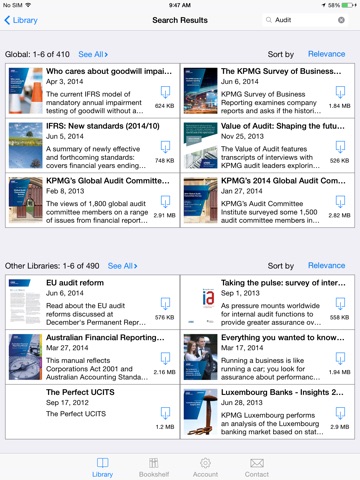The image size is (360, 480).
Task: Go back to Library
Action: [x=21, y=20]
